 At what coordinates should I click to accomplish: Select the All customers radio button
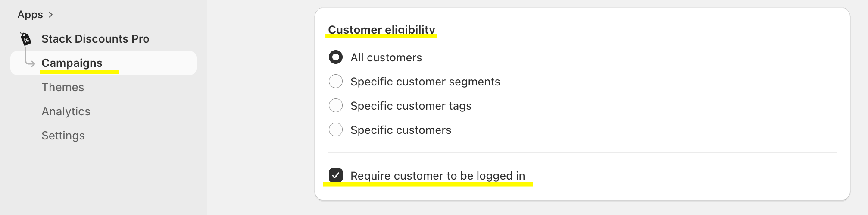[336, 57]
